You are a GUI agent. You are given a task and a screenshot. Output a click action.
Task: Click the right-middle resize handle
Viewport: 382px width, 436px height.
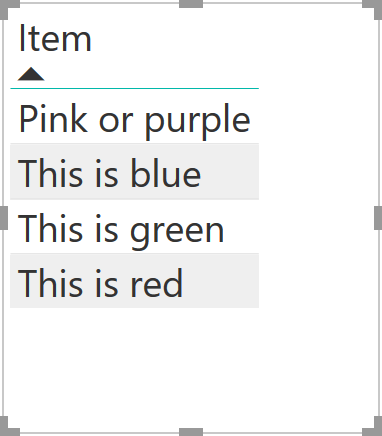click(x=378, y=218)
